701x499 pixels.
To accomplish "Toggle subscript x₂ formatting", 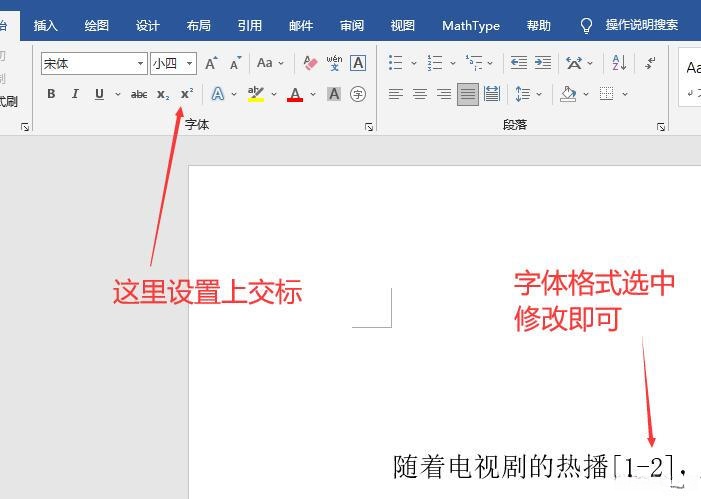I will click(x=163, y=95).
